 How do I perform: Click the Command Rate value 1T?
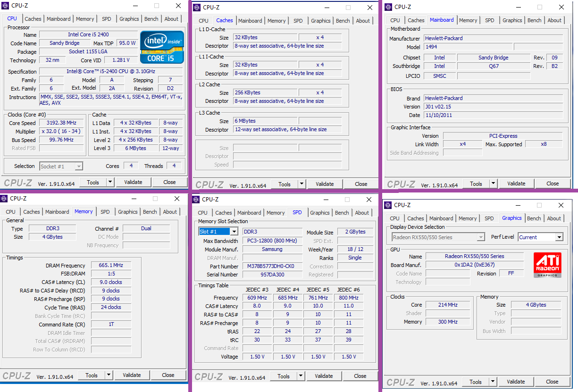click(x=111, y=325)
